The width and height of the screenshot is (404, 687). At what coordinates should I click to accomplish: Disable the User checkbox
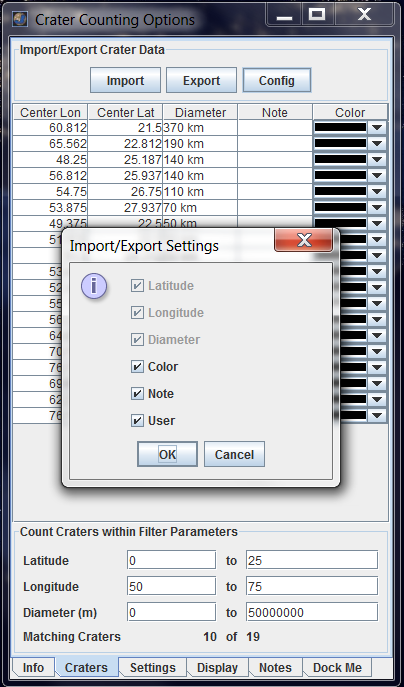click(x=137, y=421)
